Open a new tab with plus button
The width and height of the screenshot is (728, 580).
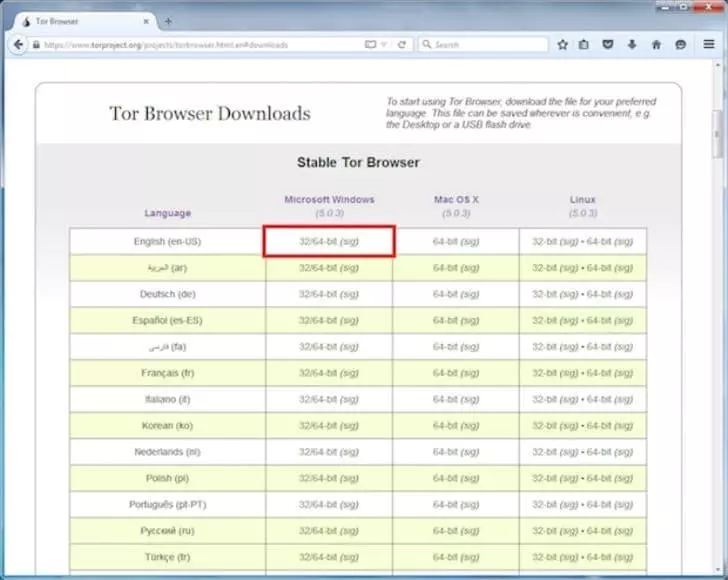[x=167, y=22]
